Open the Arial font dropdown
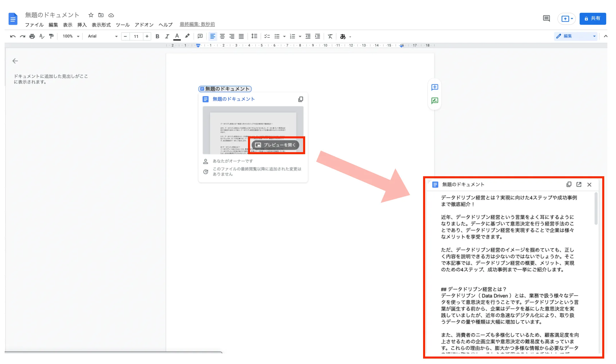Viewport: 616px width, 364px height. (103, 36)
